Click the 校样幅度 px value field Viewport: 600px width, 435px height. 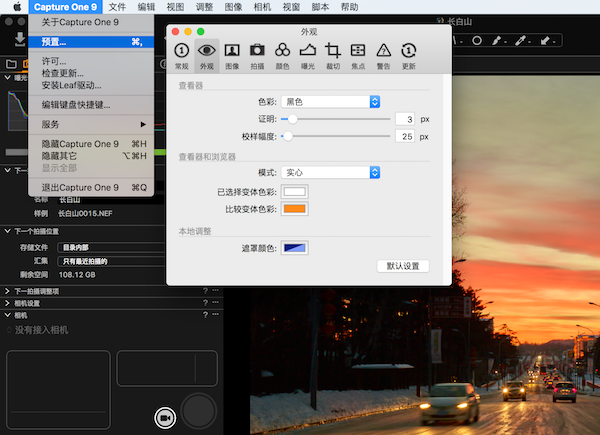404,136
